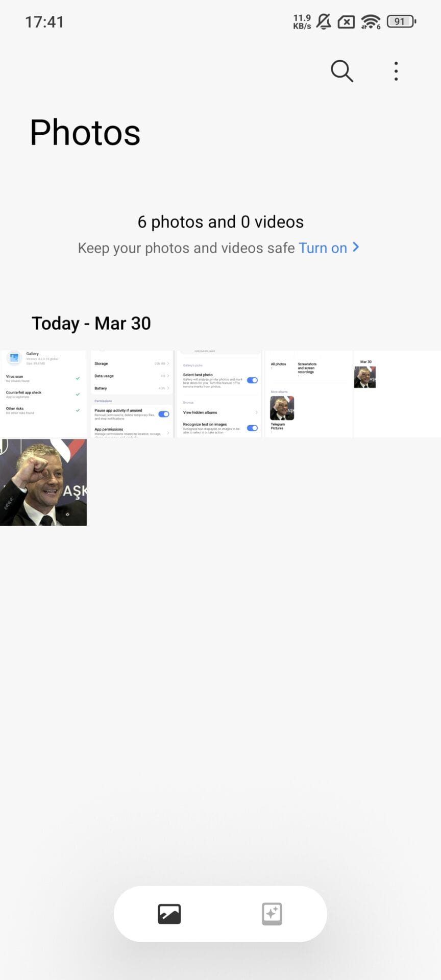The width and height of the screenshot is (441, 980).
Task: Open the three-dot more options menu
Action: (x=396, y=71)
